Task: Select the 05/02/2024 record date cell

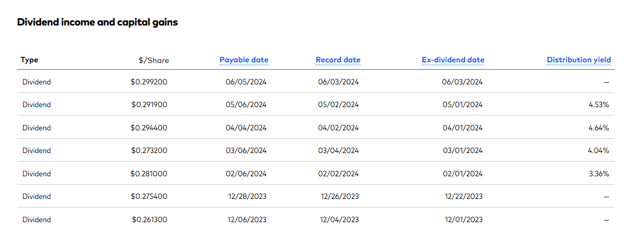Action: (338, 105)
